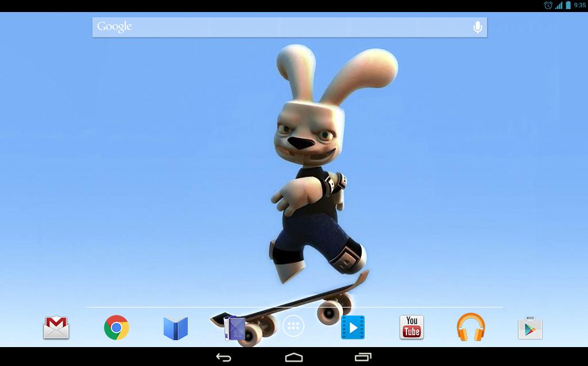Open the Gmail app
This screenshot has height=366, width=588.
coord(56,328)
